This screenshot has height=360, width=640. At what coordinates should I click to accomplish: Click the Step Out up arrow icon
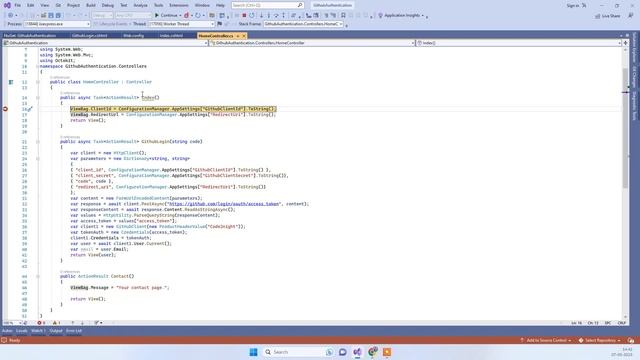pos(284,16)
